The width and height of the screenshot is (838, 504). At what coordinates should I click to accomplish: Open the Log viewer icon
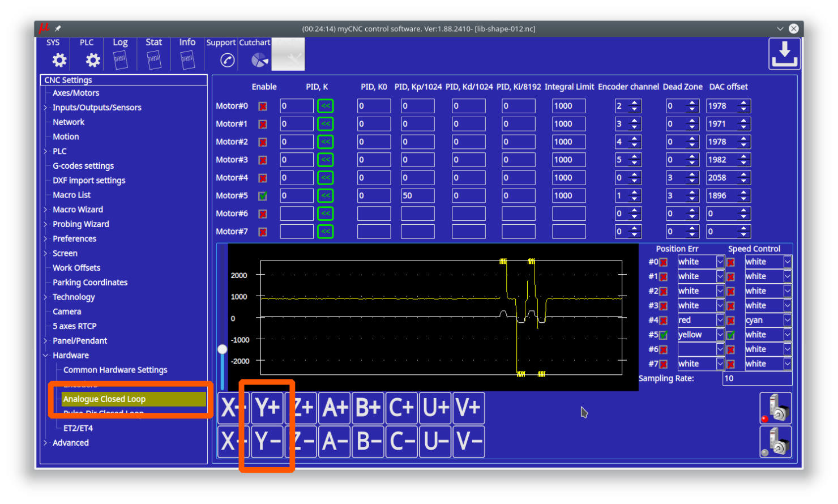coord(120,59)
